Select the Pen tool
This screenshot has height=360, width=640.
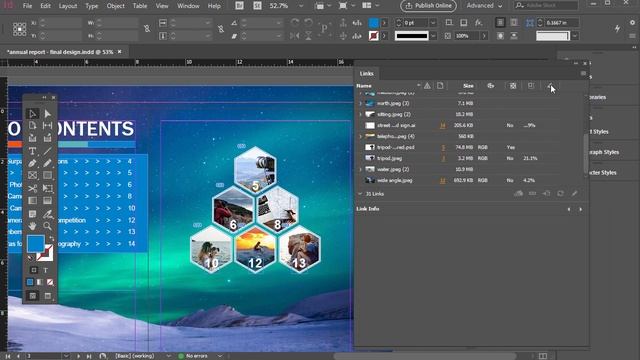tap(32, 163)
